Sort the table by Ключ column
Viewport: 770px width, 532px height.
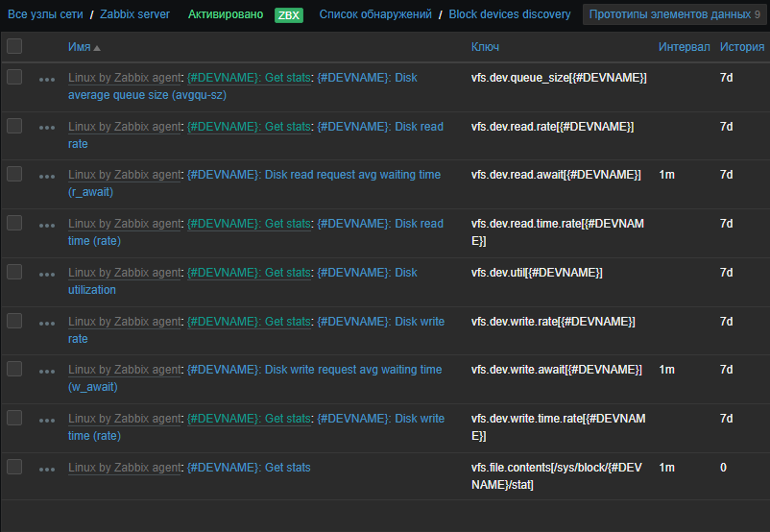click(485, 47)
